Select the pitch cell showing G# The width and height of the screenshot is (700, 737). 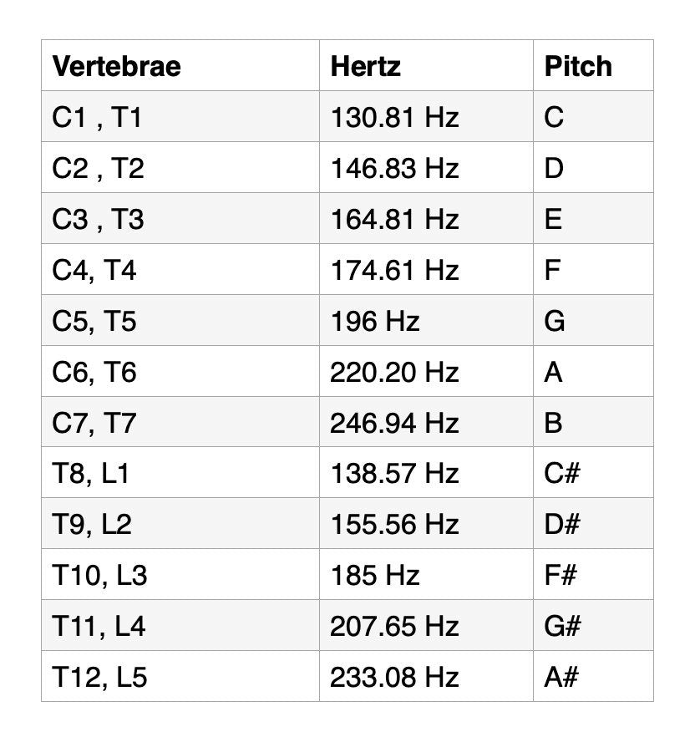click(x=593, y=625)
